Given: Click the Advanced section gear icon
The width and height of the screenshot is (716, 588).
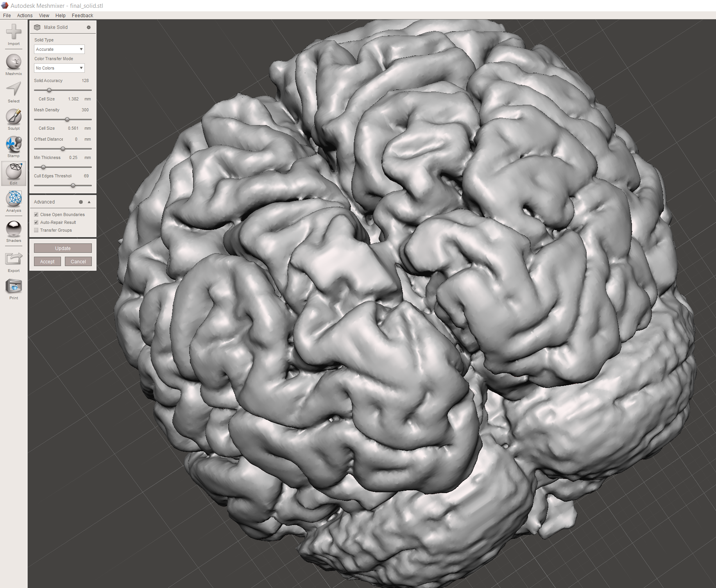Looking at the screenshot, I should (x=81, y=202).
